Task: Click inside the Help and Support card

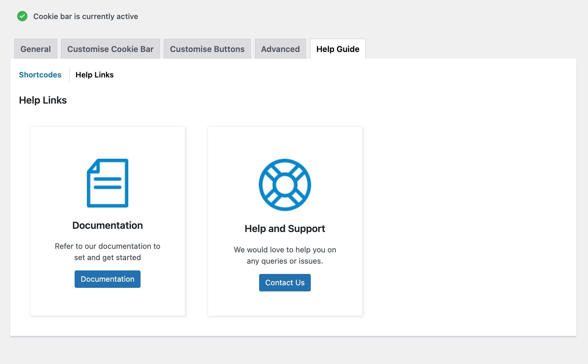Action: coord(285,221)
